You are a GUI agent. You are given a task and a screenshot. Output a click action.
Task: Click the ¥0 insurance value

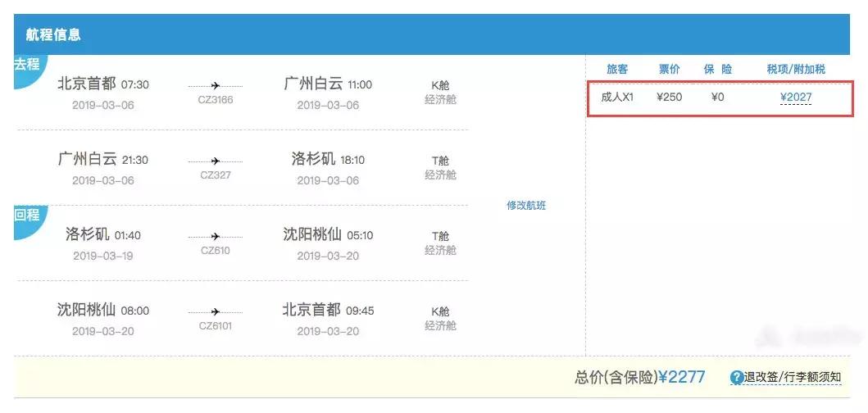(717, 98)
